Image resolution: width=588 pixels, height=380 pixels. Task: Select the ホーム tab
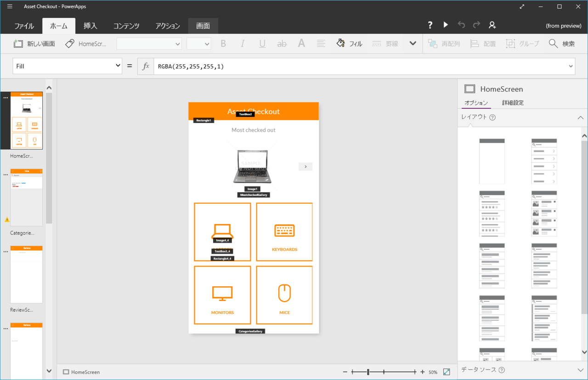[59, 26]
